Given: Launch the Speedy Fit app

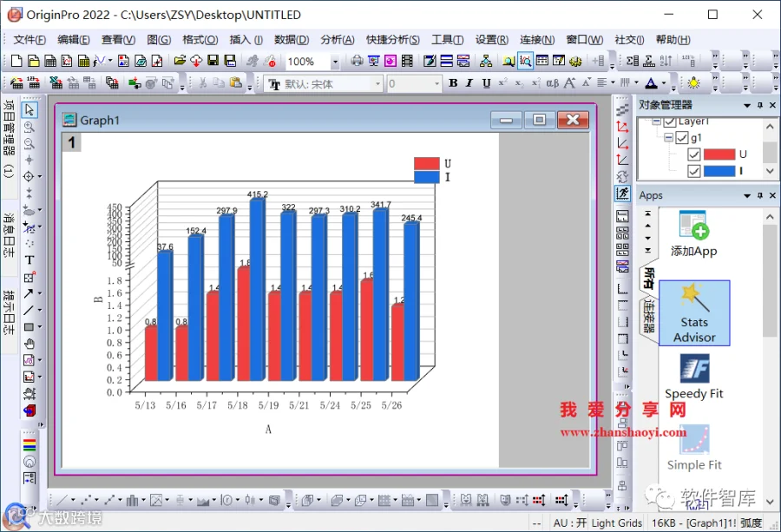Looking at the screenshot, I should click(x=694, y=377).
